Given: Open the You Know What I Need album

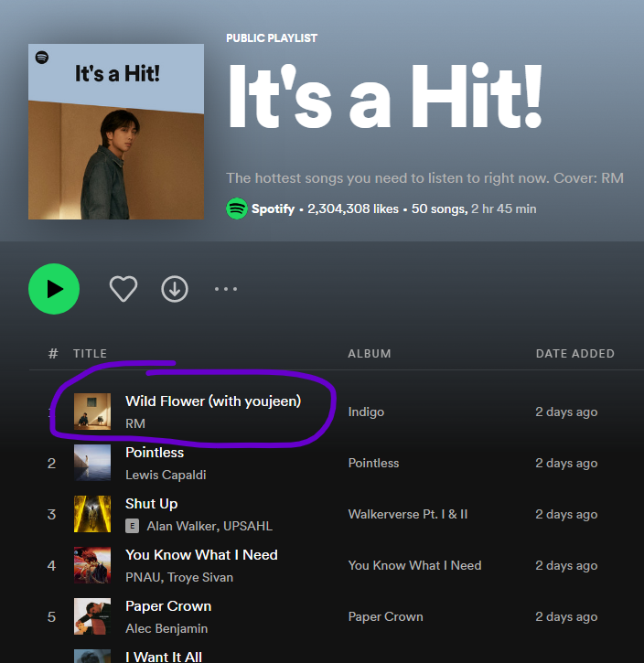Looking at the screenshot, I should [x=414, y=565].
